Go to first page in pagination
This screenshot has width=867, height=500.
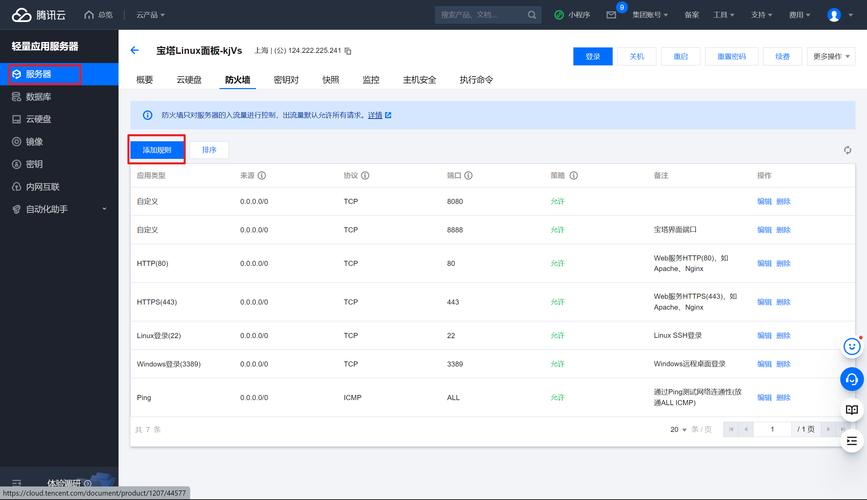coord(731,429)
